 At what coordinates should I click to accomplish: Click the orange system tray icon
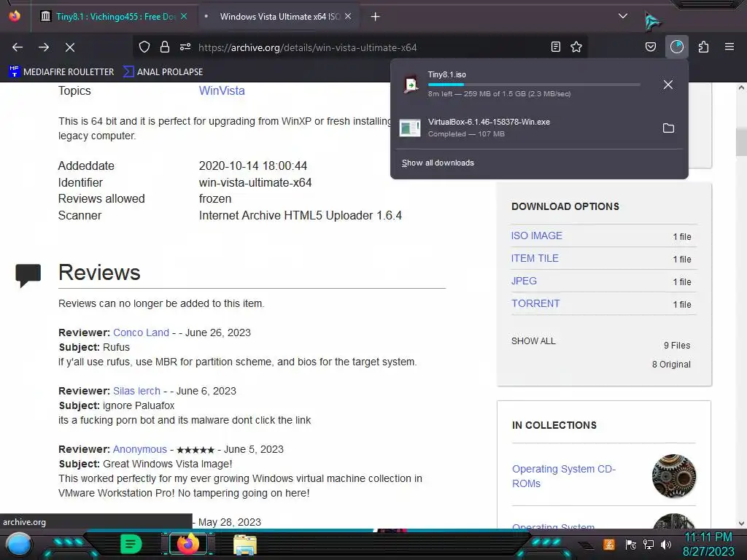[x=609, y=544]
